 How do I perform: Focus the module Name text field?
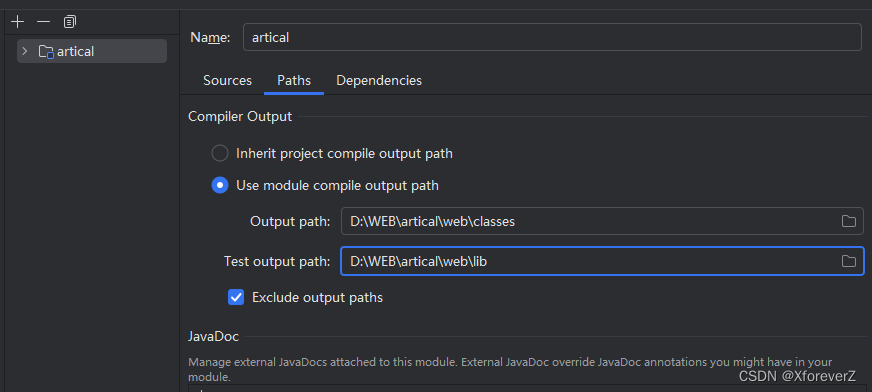coord(552,37)
